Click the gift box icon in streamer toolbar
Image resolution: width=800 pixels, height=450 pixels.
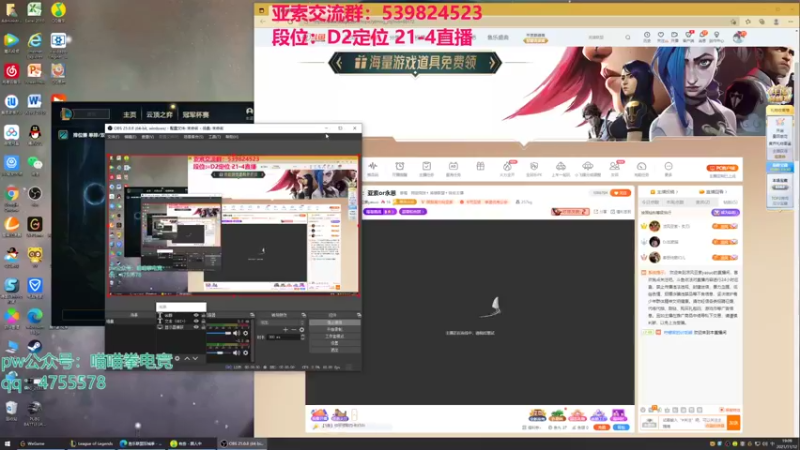coord(480,166)
